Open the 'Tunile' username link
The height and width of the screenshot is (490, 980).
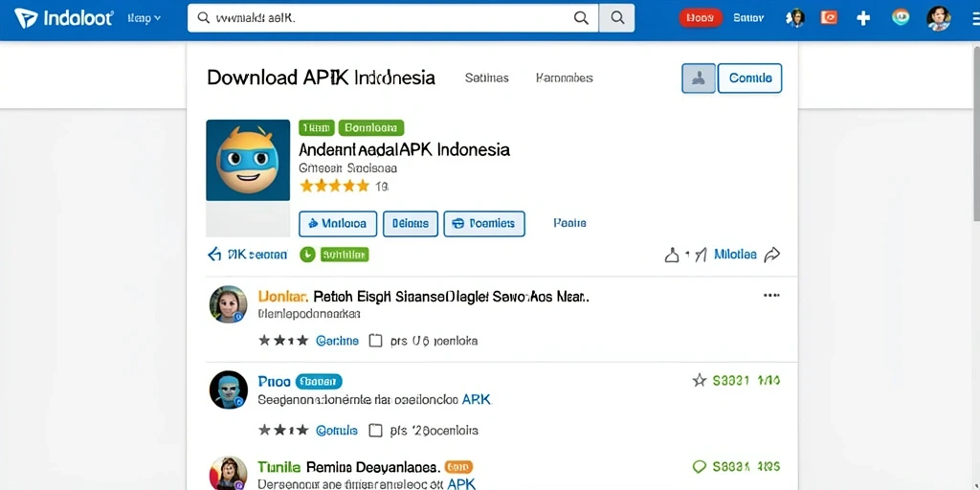(278, 467)
